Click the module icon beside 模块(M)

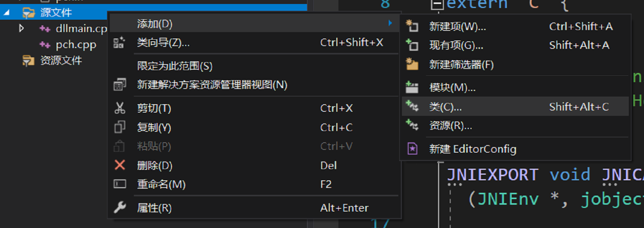pos(412,87)
